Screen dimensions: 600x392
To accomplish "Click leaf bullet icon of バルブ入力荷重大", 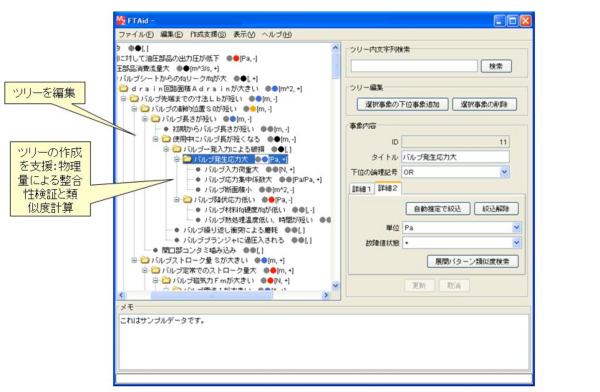I will pos(198,169).
